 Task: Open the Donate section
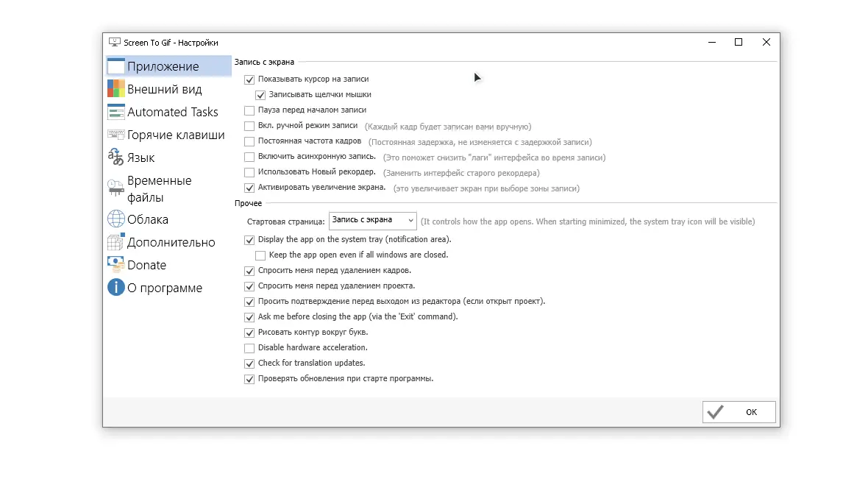[x=146, y=265]
